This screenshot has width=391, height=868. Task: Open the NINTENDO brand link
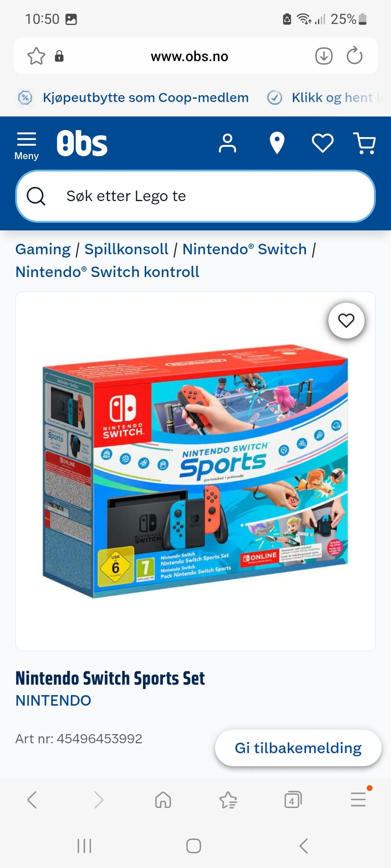(x=53, y=701)
